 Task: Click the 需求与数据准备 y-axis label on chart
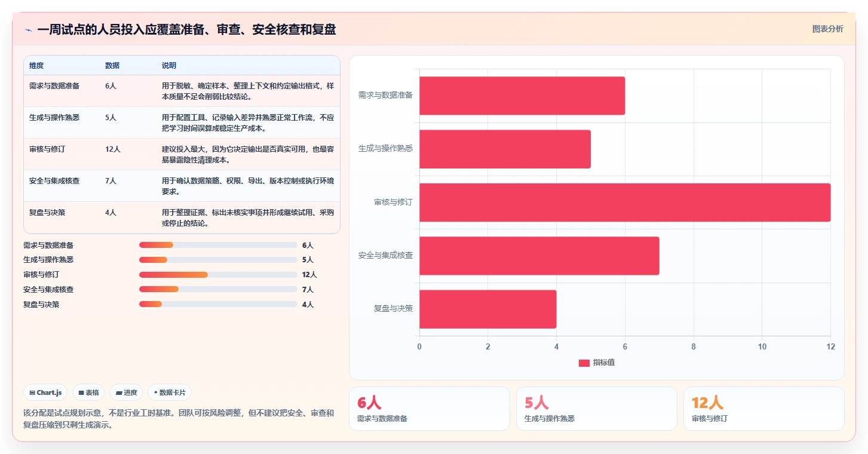pyautogui.click(x=385, y=95)
